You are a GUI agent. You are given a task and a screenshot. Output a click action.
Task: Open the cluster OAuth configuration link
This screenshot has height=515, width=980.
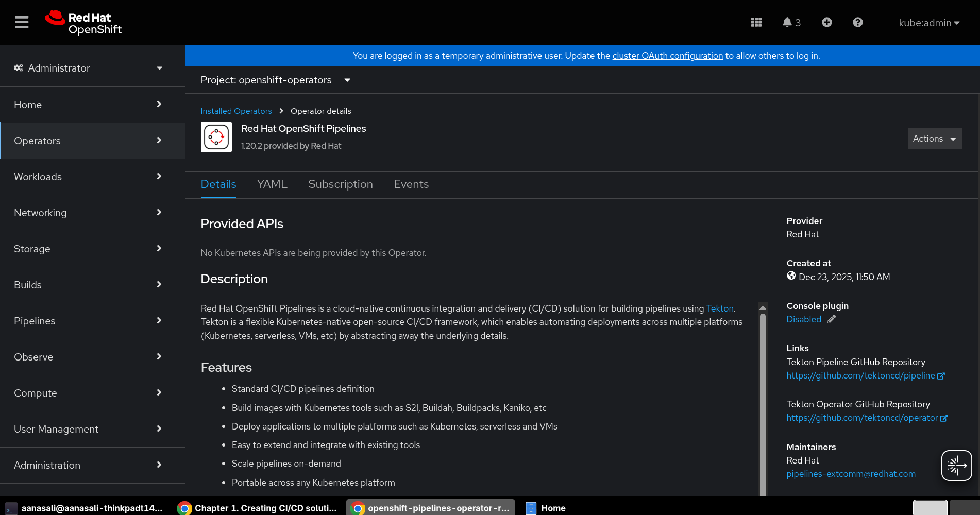(x=668, y=56)
